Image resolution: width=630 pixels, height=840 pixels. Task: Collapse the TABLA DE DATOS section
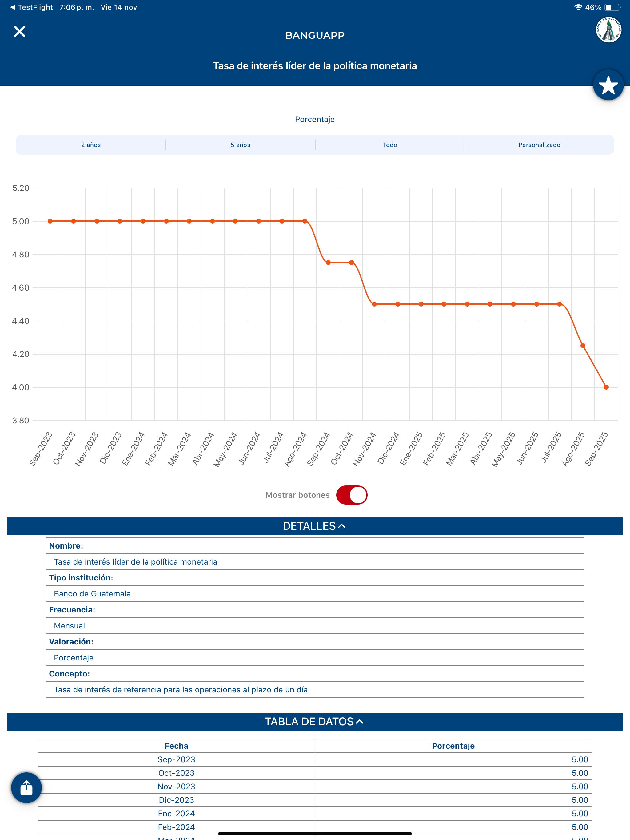[315, 722]
